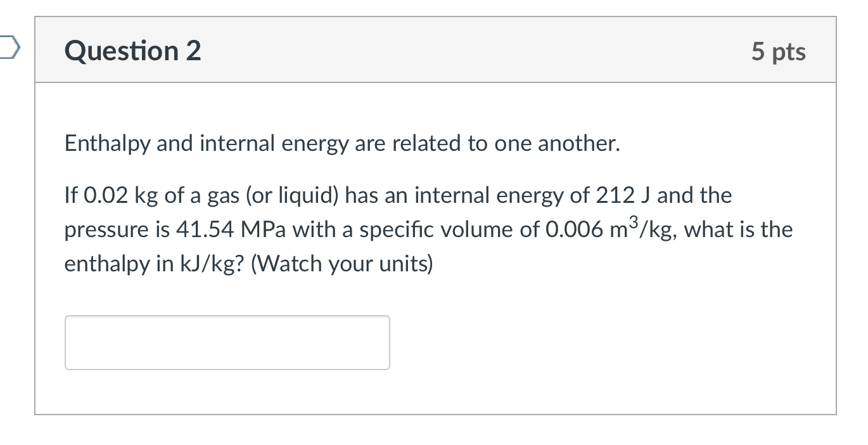Collapse the question card via its header
Image resolution: width=868 pixels, height=445 pixels.
[434, 49]
